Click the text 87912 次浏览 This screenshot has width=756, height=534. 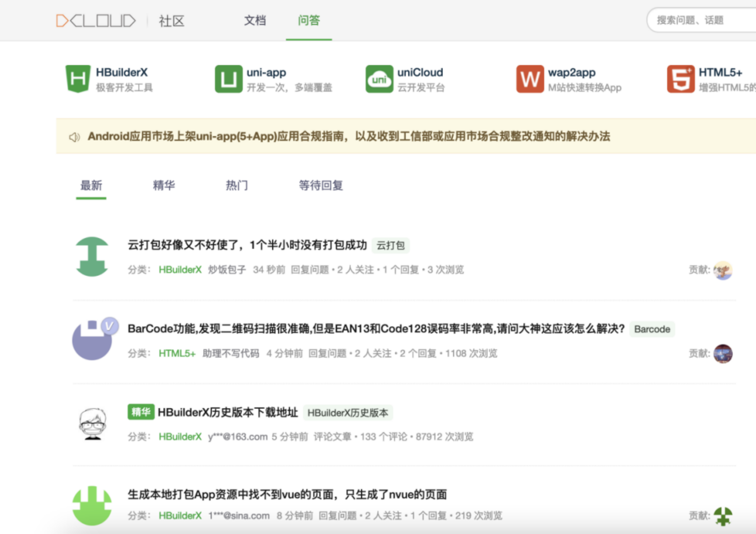444,436
